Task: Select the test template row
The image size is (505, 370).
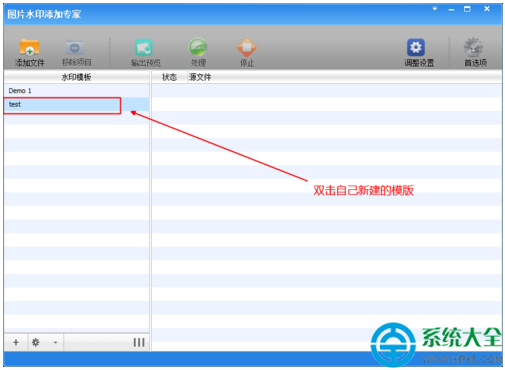Action: 77,104
